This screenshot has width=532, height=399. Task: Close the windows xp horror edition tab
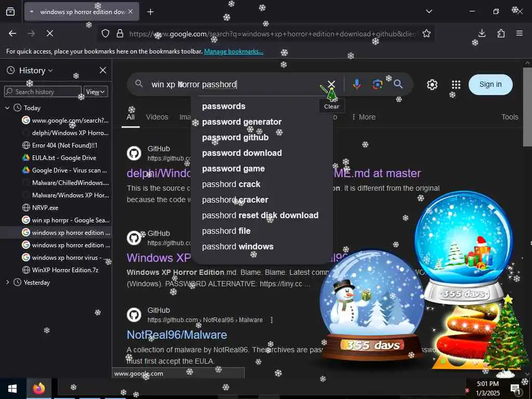pos(130,11)
